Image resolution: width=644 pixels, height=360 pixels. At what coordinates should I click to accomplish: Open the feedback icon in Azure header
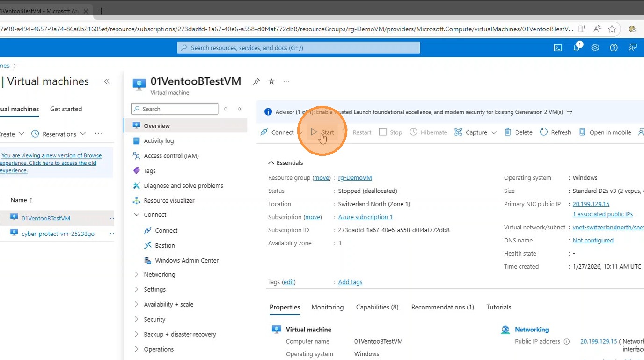pos(633,48)
